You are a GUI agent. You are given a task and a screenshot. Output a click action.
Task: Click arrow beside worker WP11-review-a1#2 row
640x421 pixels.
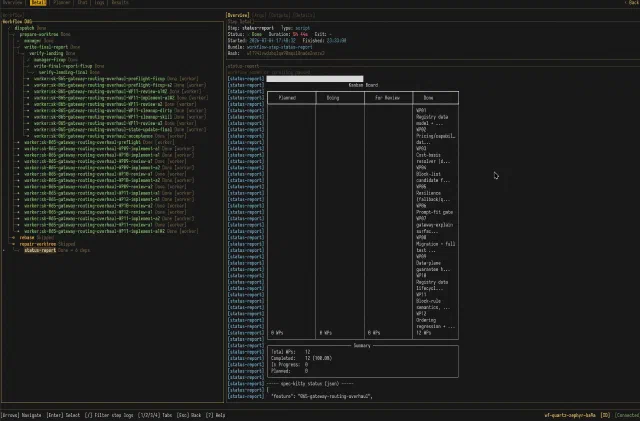pyautogui.click(x=28, y=91)
